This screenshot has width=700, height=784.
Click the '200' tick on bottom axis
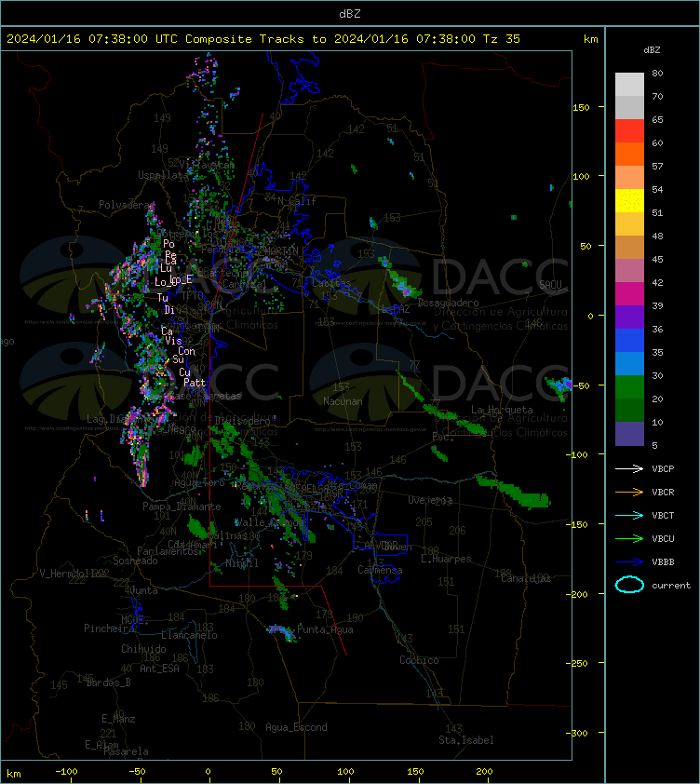pos(484,772)
